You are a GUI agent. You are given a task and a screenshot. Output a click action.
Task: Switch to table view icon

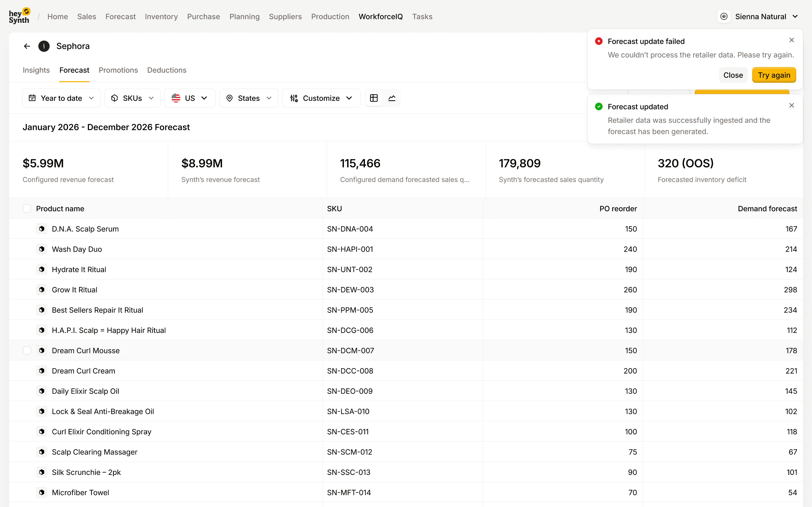tap(374, 98)
